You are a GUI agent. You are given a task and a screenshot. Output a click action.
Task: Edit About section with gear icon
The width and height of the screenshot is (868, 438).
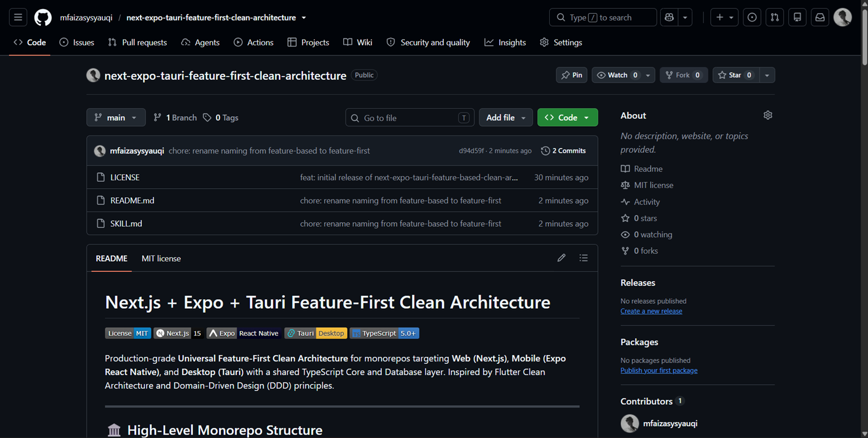[768, 115]
